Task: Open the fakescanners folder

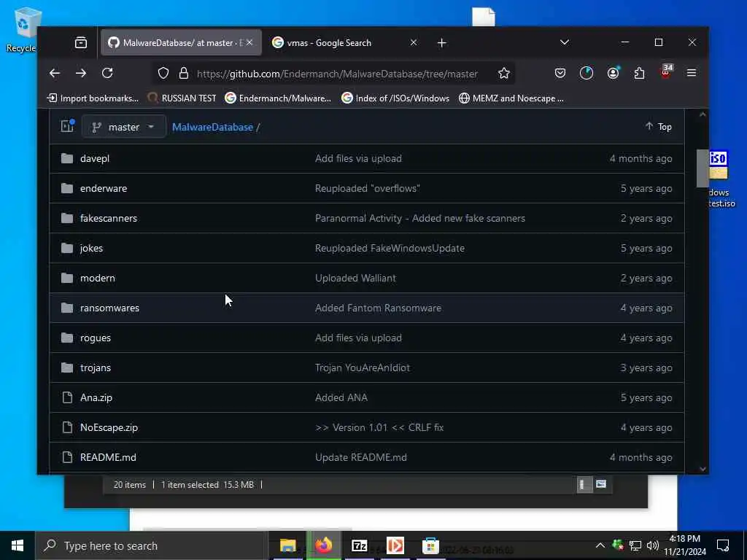Action: point(109,218)
